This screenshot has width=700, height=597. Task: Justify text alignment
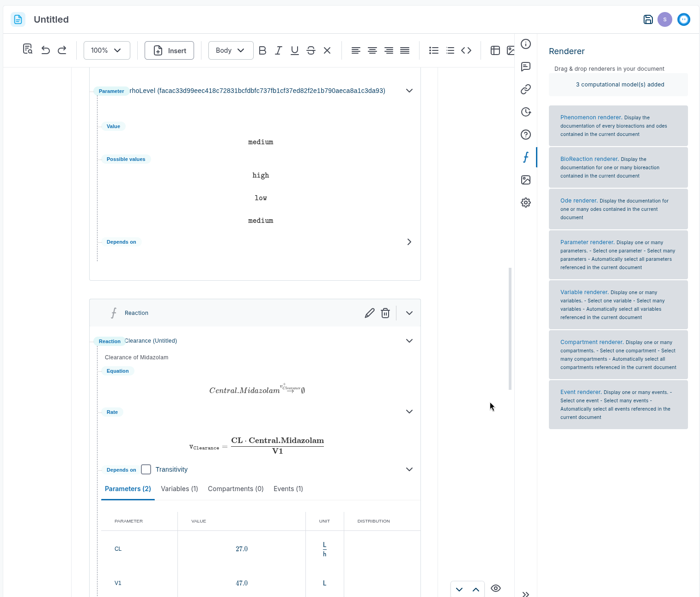pos(405,50)
